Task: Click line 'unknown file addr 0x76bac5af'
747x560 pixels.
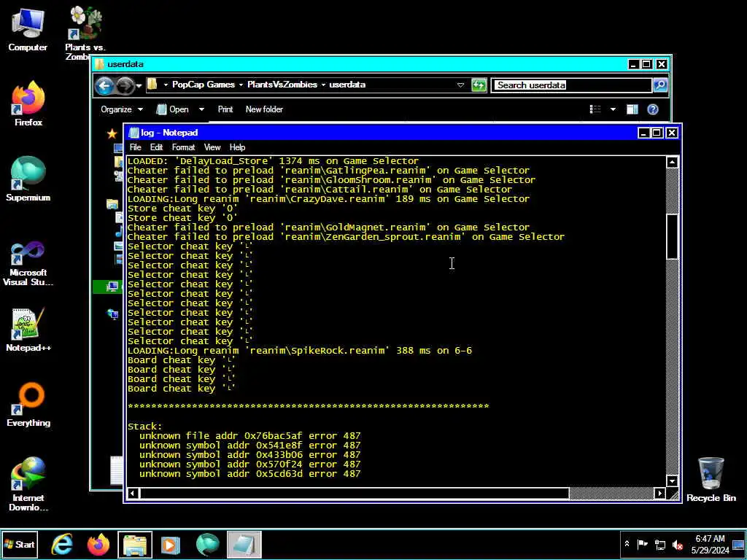Action: point(249,436)
